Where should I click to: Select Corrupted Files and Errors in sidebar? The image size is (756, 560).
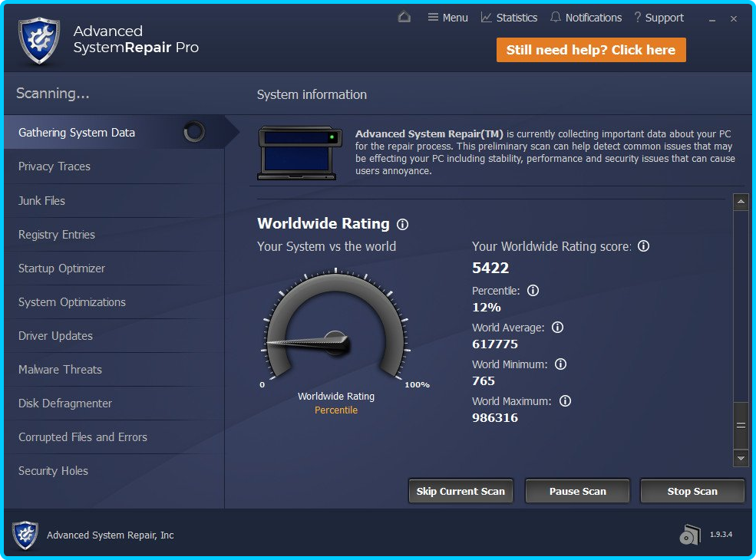click(114, 436)
